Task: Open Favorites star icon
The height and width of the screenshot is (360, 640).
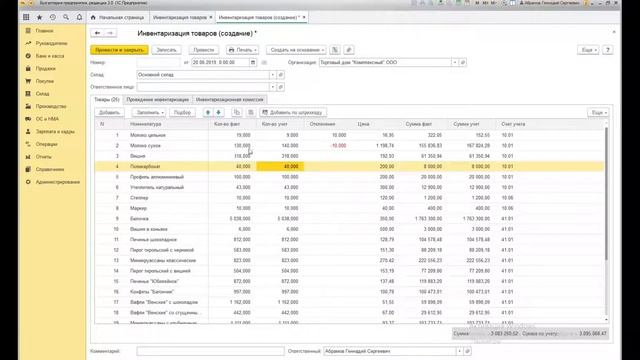Action: pos(40,18)
